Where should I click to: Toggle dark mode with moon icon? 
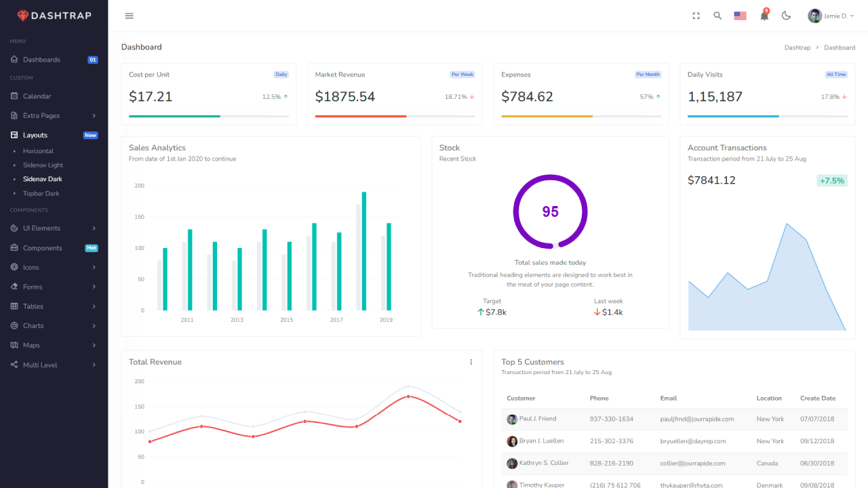coord(787,16)
